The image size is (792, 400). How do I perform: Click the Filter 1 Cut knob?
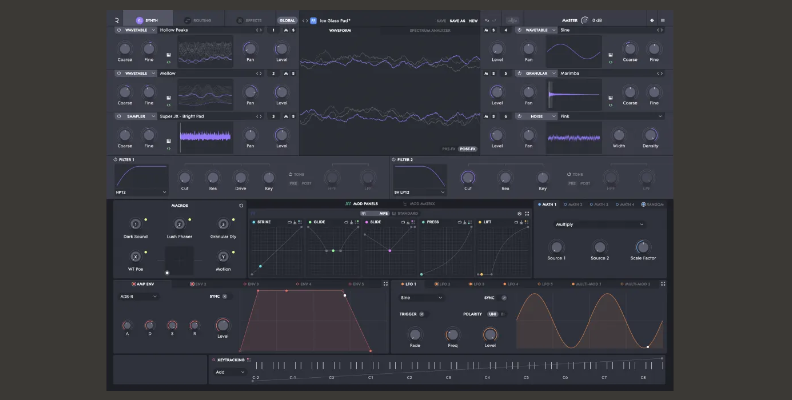click(185, 178)
